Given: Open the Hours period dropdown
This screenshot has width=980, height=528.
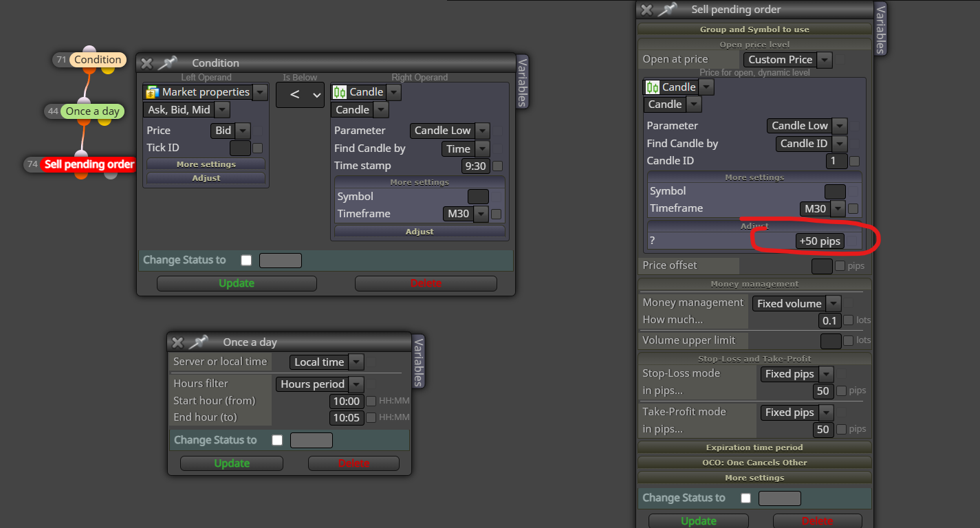Looking at the screenshot, I should pos(356,384).
